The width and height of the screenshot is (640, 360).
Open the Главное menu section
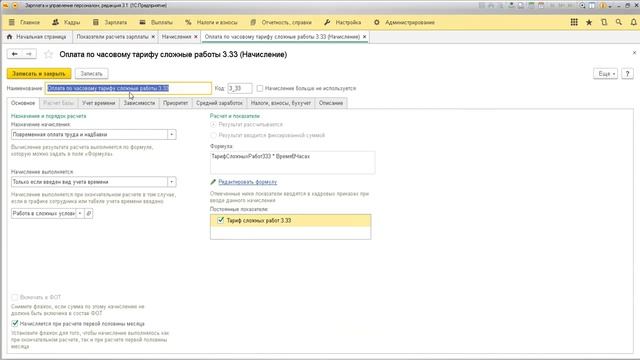30,22
